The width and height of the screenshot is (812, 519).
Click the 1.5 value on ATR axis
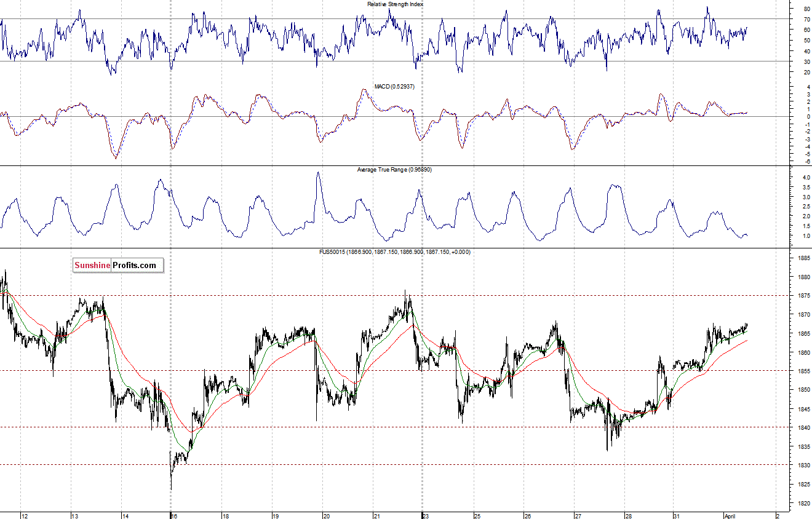click(x=806, y=226)
